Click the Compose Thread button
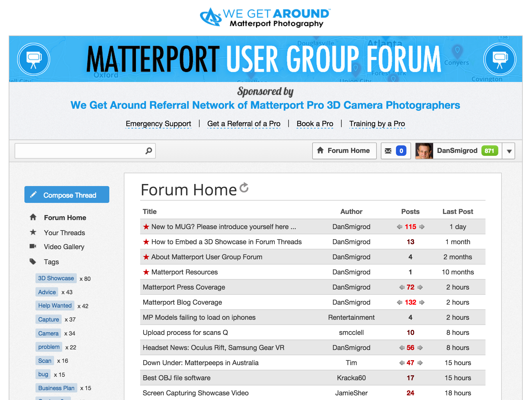The height and width of the screenshot is (400, 532). pyautogui.click(x=67, y=195)
